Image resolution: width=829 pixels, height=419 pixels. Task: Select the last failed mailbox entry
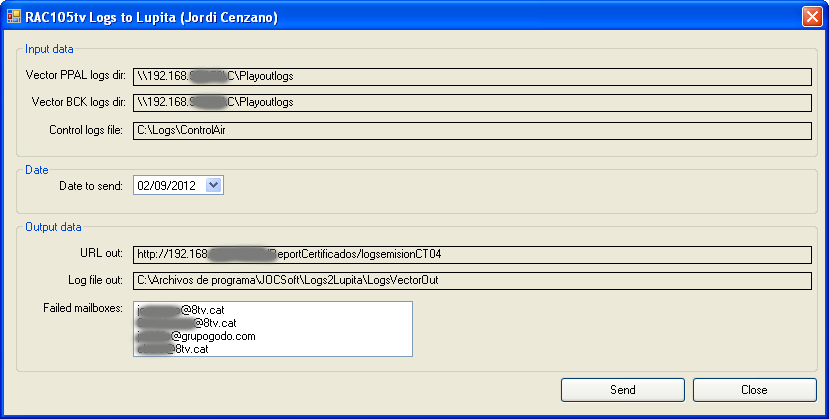[x=174, y=349]
